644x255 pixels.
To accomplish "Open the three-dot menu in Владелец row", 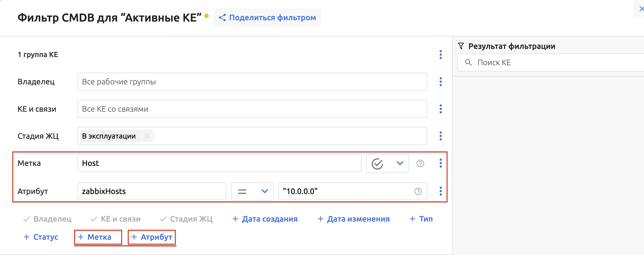I will (x=440, y=82).
